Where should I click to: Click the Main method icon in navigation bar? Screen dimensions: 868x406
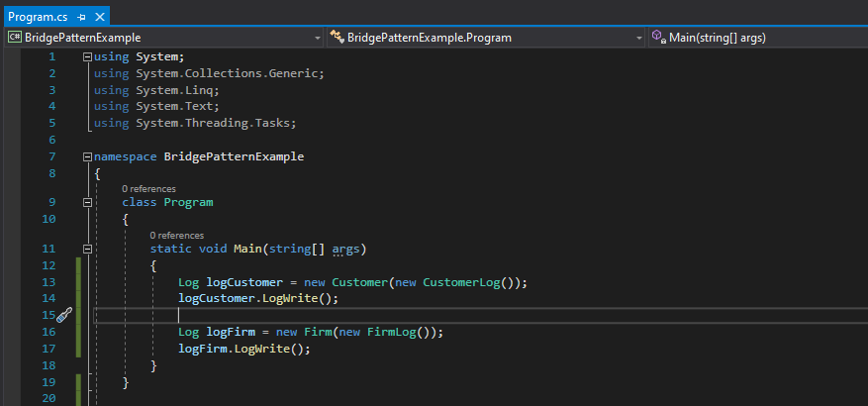(x=657, y=38)
